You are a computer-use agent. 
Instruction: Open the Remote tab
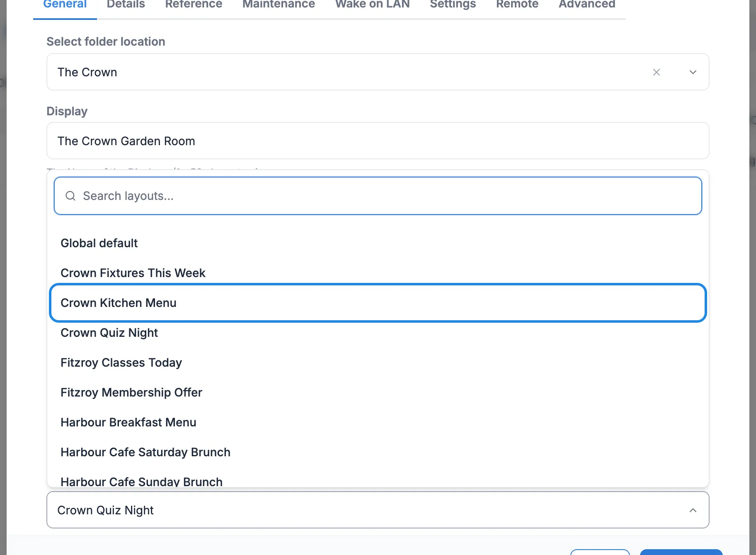pyautogui.click(x=517, y=5)
